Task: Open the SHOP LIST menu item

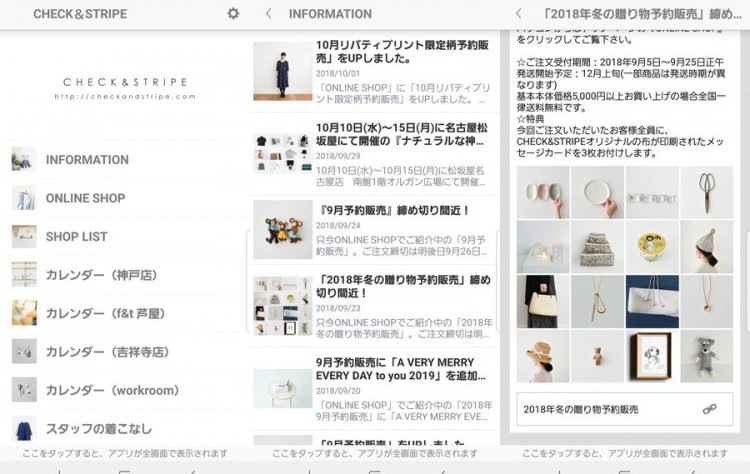Action: tap(125, 236)
